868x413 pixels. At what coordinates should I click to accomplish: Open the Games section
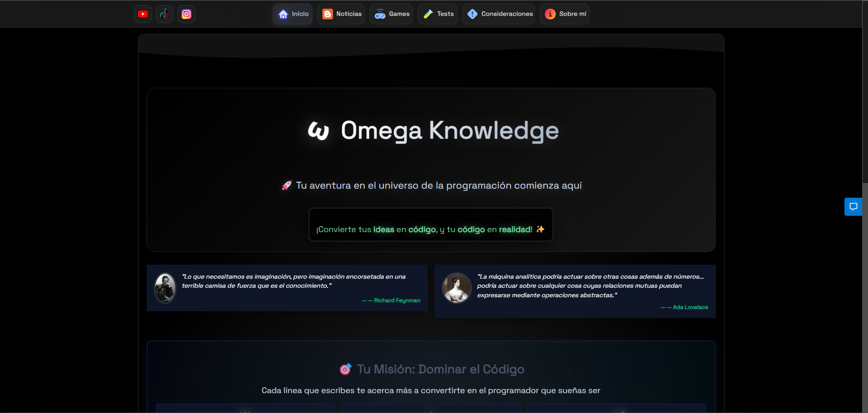coord(391,14)
